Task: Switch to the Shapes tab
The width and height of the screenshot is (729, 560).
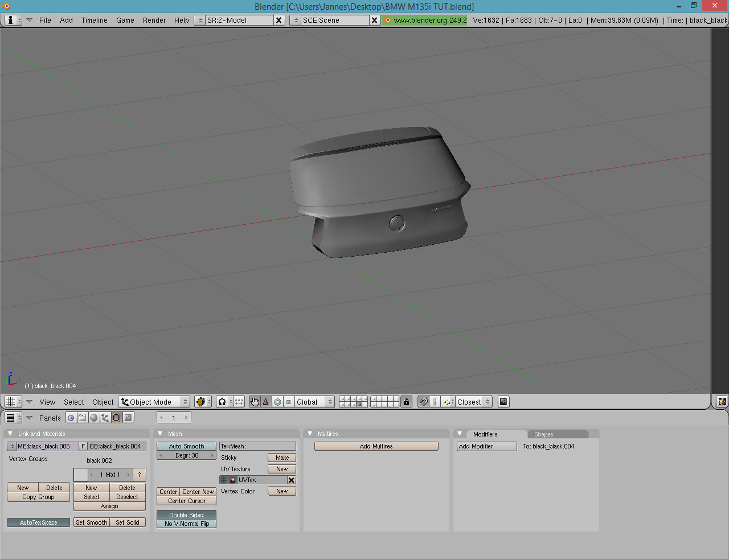Action: click(x=543, y=434)
